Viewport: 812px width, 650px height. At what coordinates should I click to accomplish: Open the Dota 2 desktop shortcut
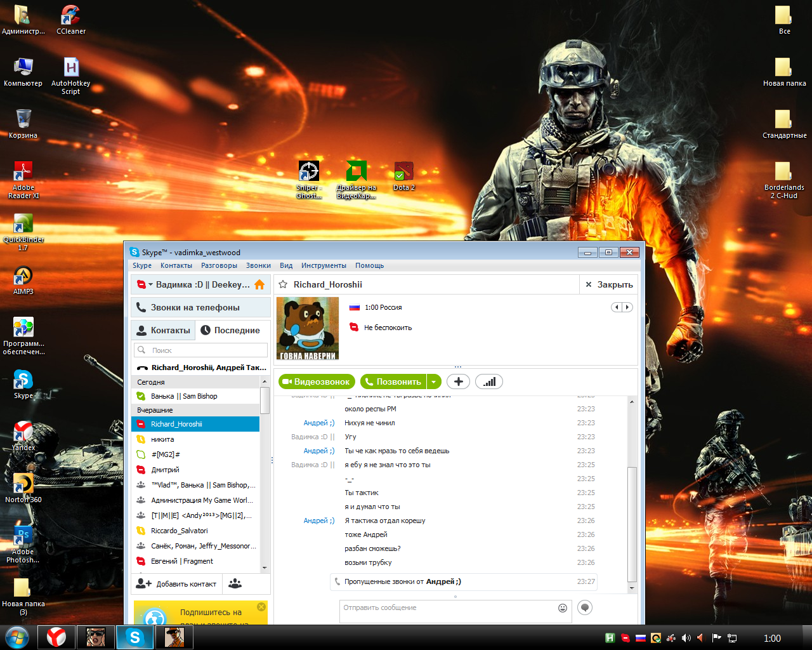404,176
